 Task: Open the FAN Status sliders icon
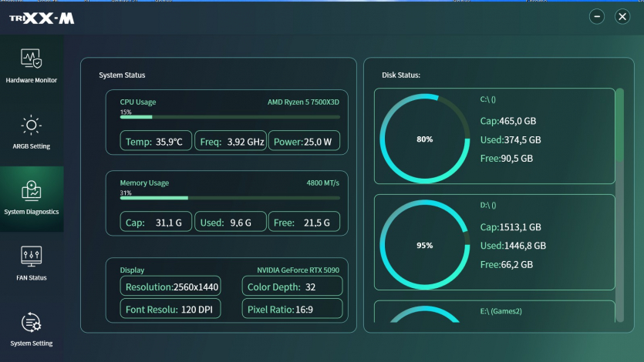click(32, 256)
